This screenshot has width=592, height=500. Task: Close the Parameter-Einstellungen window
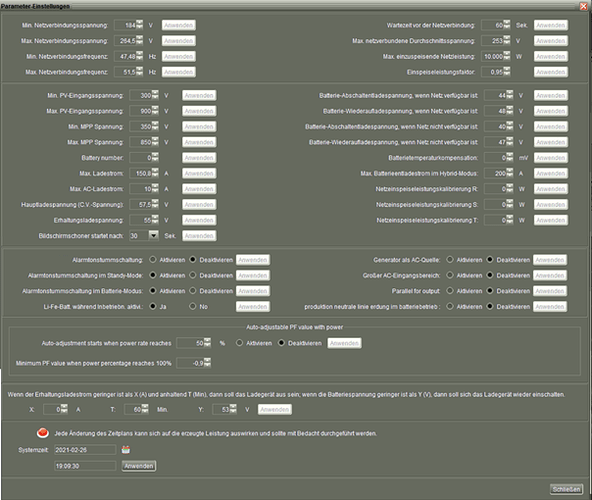[583, 6]
